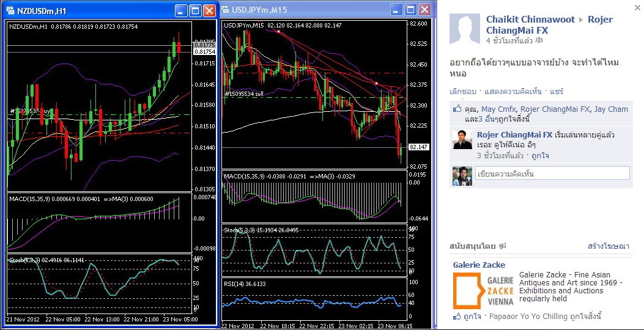This screenshot has height=330, width=644.
Task: Maximize the USDJPYm,M15 chart window
Action: tap(410, 9)
